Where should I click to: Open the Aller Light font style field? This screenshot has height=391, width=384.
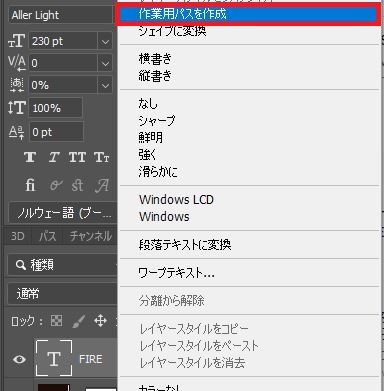click(x=60, y=15)
